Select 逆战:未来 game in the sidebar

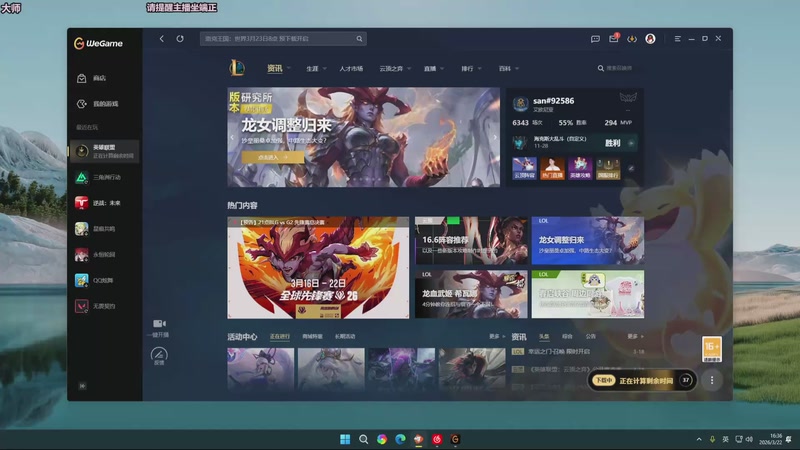coord(104,203)
